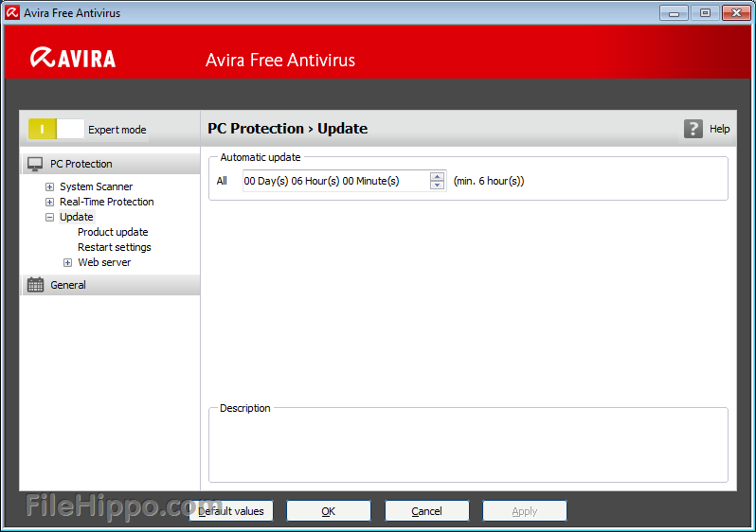This screenshot has height=532, width=756.
Task: Select the General section header
Action: click(x=111, y=285)
